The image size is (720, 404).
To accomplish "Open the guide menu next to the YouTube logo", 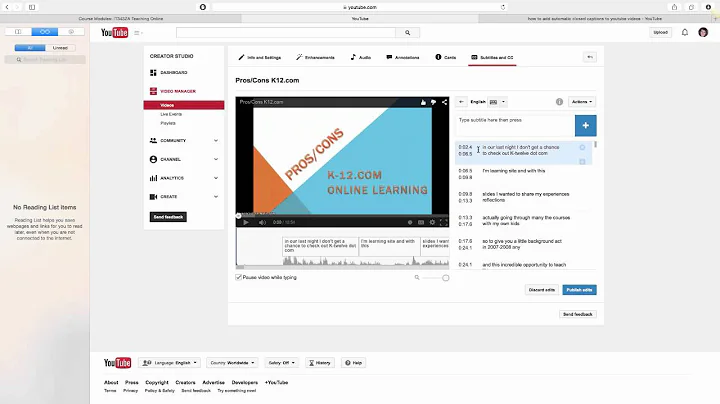I will coord(138,33).
